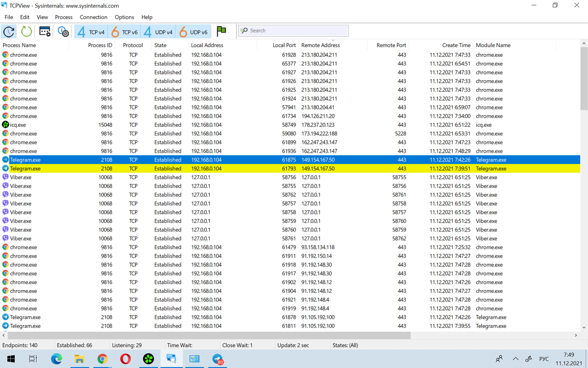Click remote address 93.158.134.118
This screenshot has height=368, width=588.
pyautogui.click(x=318, y=247)
